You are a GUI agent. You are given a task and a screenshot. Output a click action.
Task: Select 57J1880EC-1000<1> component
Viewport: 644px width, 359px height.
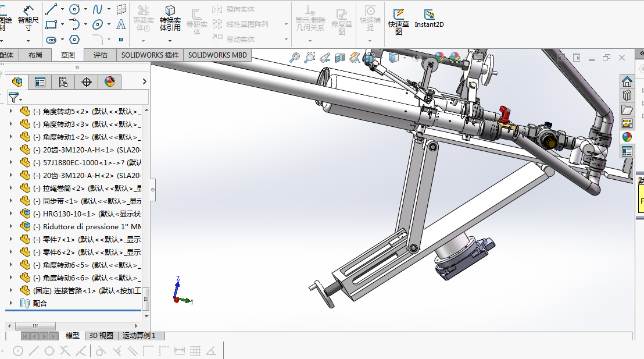point(80,162)
